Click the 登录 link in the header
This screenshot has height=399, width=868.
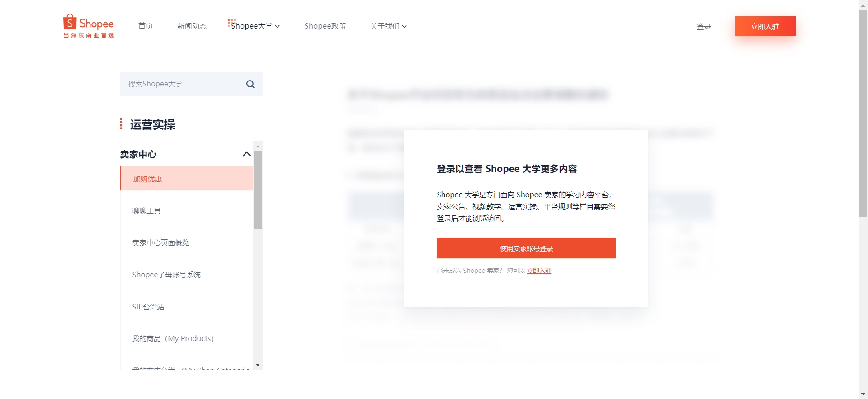(x=704, y=27)
